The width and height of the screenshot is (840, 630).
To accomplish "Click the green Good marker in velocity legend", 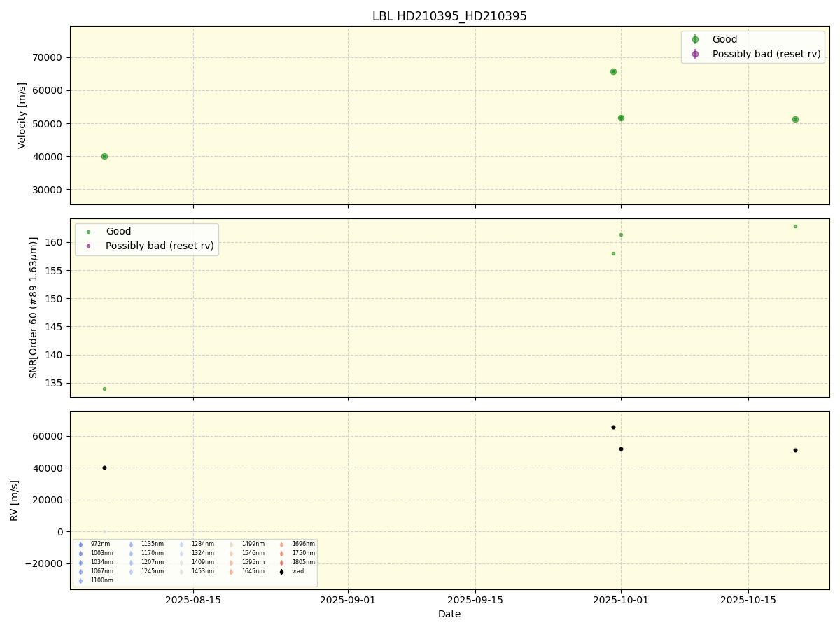I will click(695, 40).
